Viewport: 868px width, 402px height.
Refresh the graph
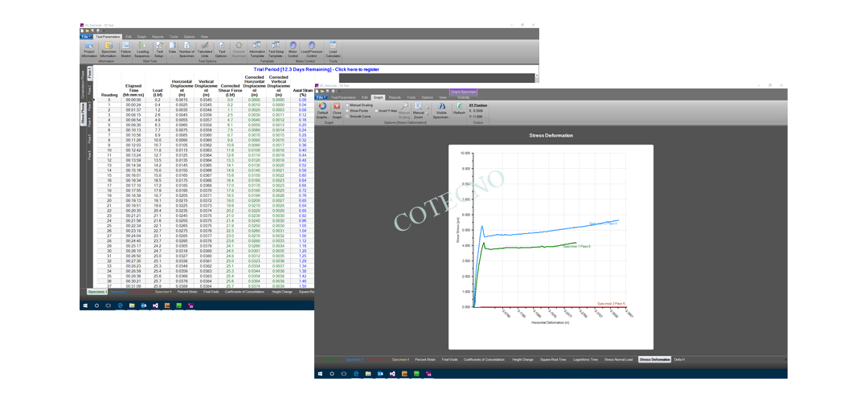coord(459,109)
